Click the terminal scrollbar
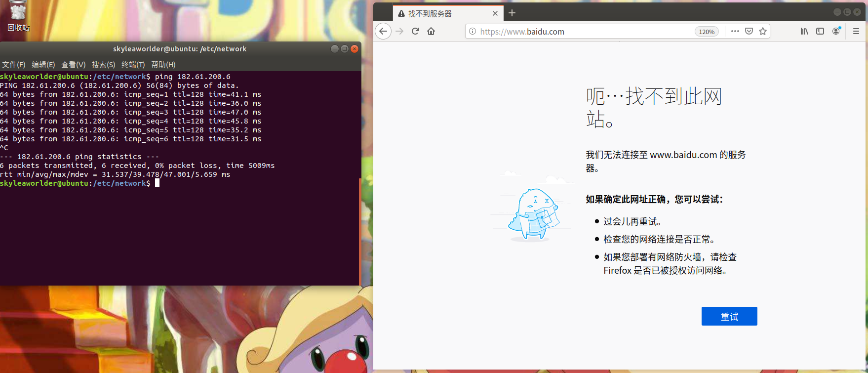 click(x=359, y=231)
